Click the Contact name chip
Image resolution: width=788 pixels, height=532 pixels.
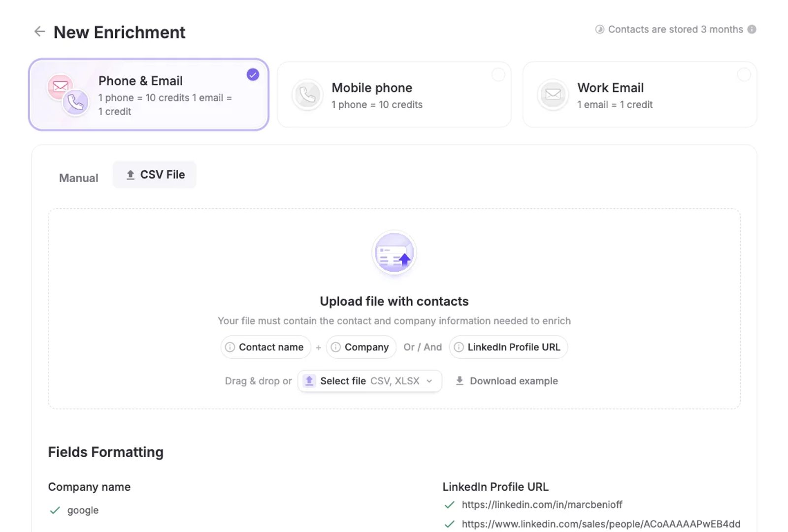tap(265, 347)
